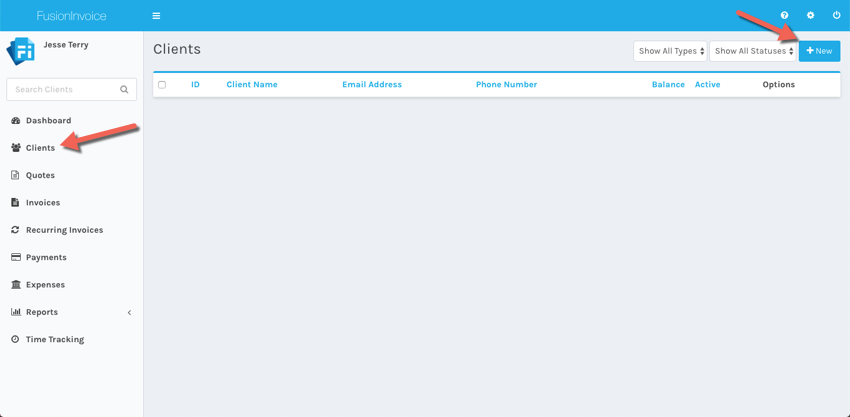Toggle the select-all clients checkbox

(162, 85)
